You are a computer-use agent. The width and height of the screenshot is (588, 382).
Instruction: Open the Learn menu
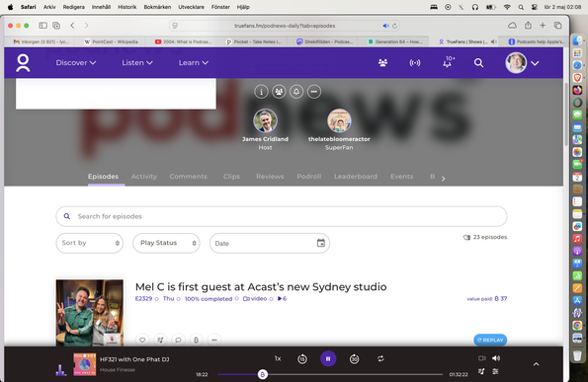click(x=193, y=62)
